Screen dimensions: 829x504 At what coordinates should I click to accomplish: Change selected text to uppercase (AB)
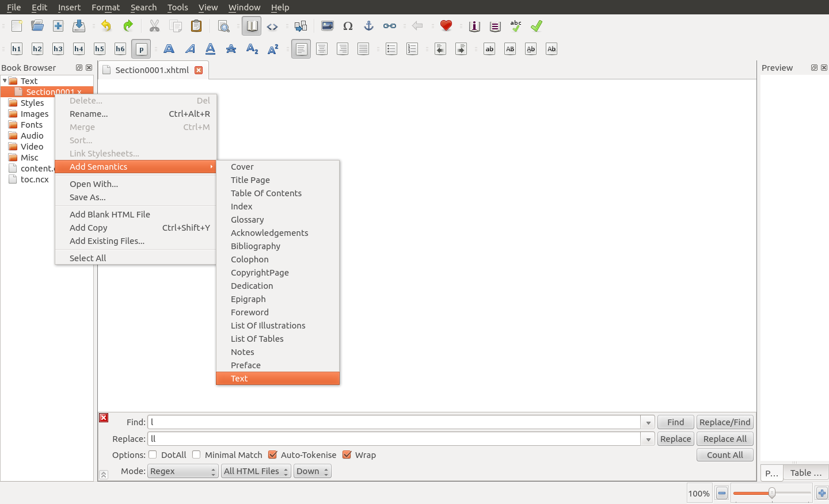click(x=510, y=49)
